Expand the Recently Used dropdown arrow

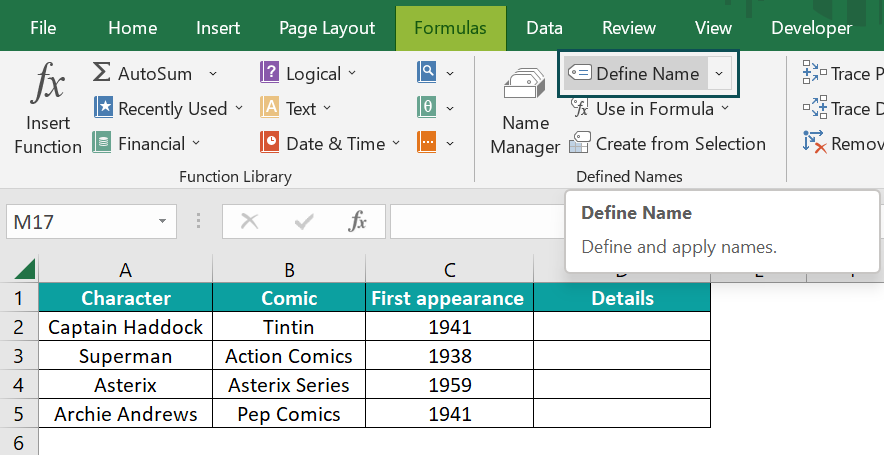tap(238, 108)
